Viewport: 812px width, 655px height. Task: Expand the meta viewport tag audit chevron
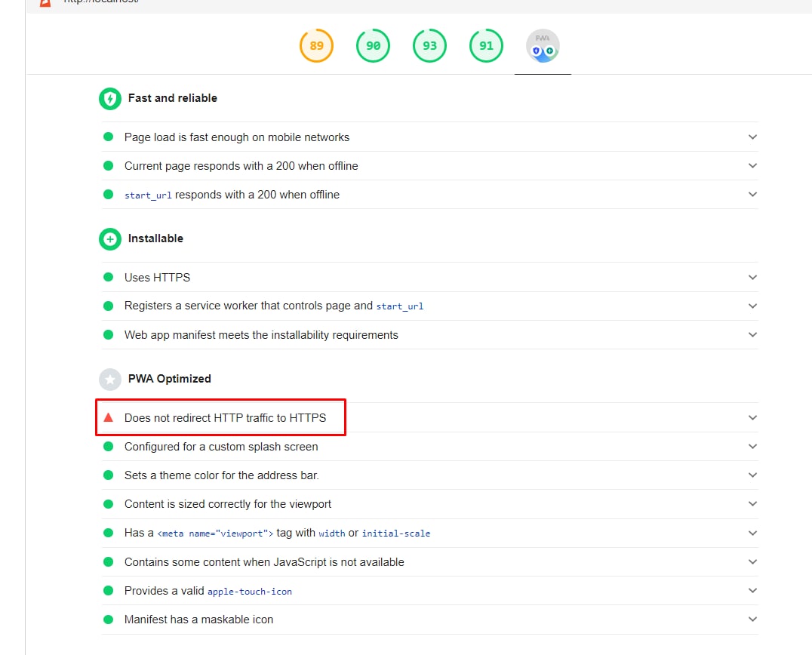pyautogui.click(x=752, y=533)
